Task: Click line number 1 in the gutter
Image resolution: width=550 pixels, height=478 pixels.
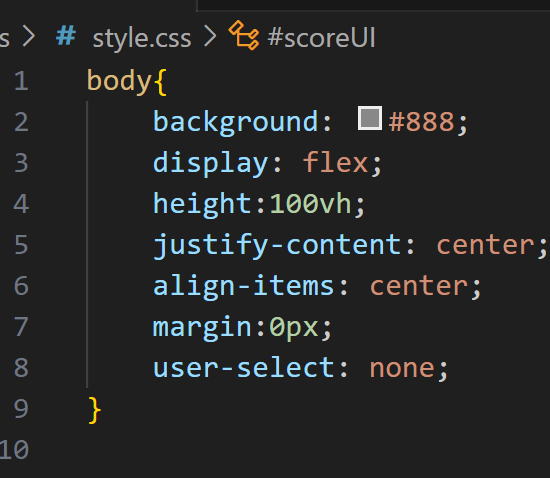Action: click(21, 81)
